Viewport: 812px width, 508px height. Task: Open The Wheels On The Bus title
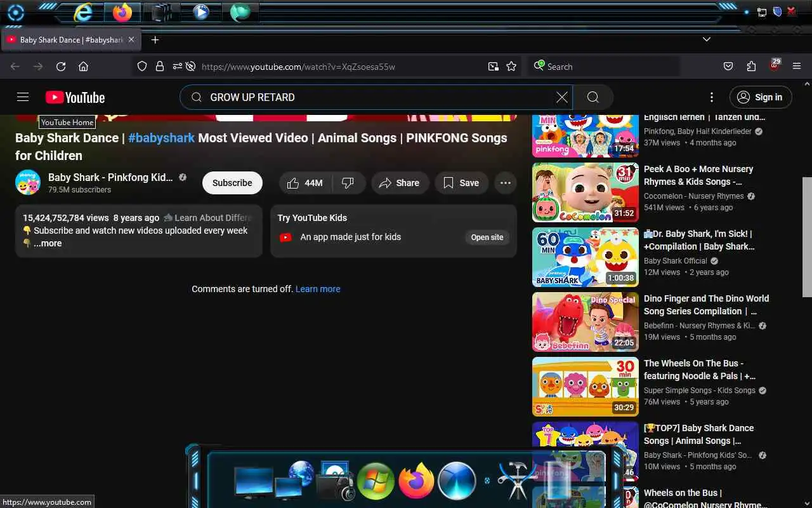pyautogui.click(x=700, y=370)
